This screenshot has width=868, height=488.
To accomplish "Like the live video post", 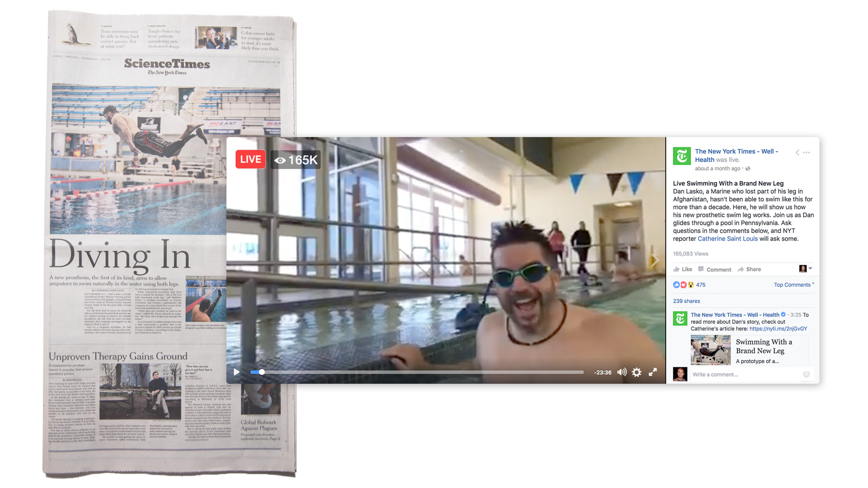I will (x=683, y=269).
